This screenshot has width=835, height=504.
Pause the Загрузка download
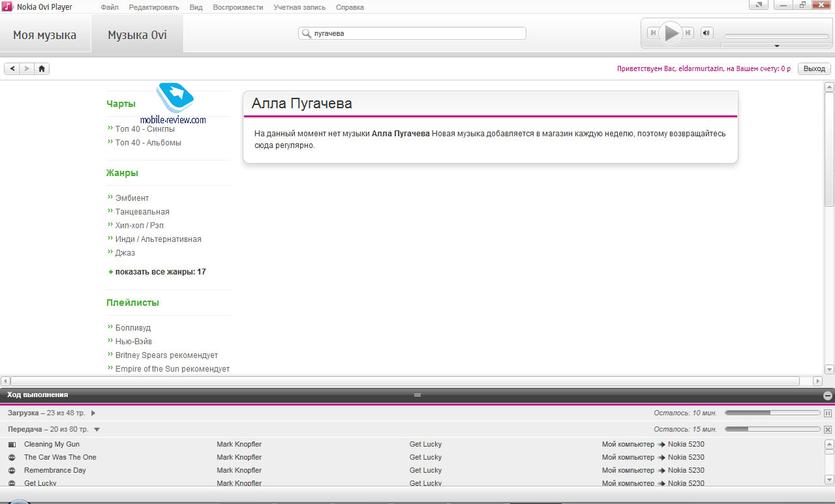tap(828, 413)
